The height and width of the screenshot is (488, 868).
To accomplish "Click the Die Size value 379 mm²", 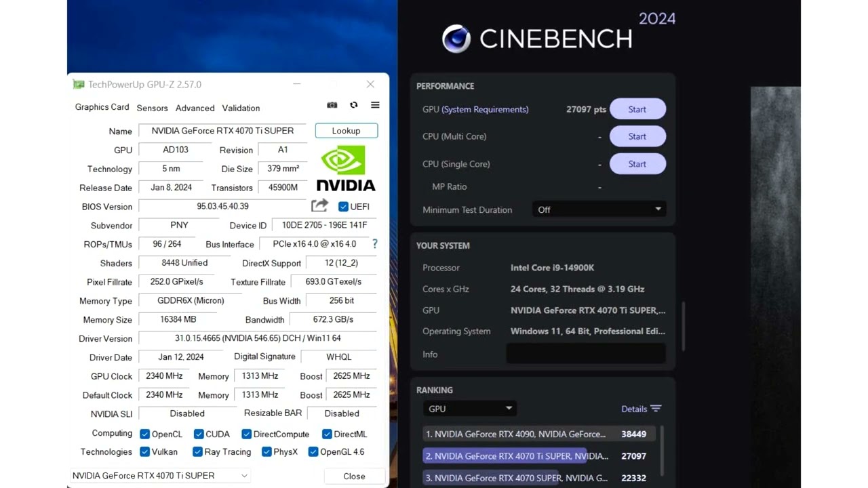I will (x=283, y=169).
